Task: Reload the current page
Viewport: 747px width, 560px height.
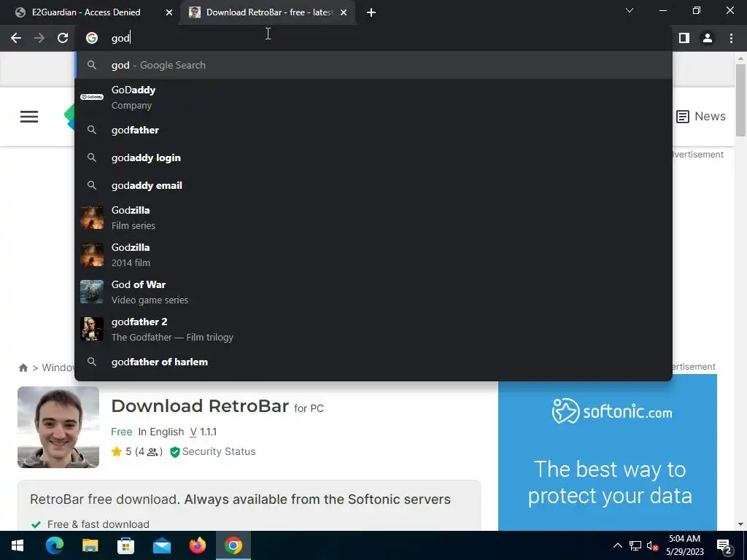Action: (63, 38)
